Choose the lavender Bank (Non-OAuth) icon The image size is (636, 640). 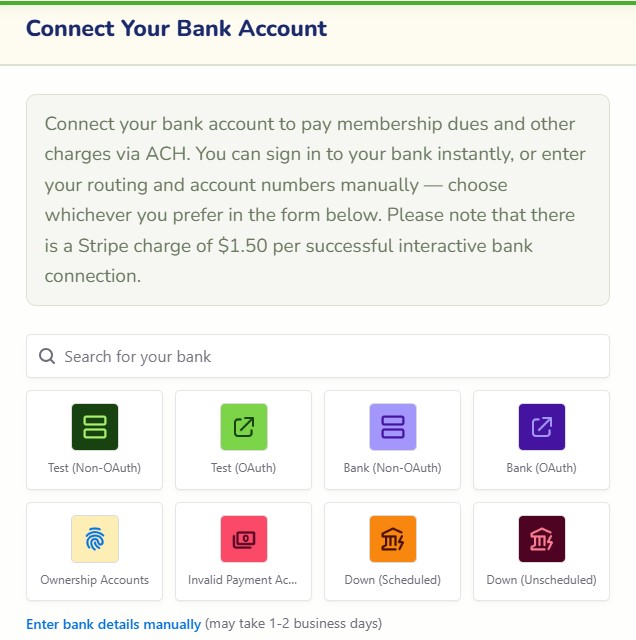pyautogui.click(x=393, y=427)
